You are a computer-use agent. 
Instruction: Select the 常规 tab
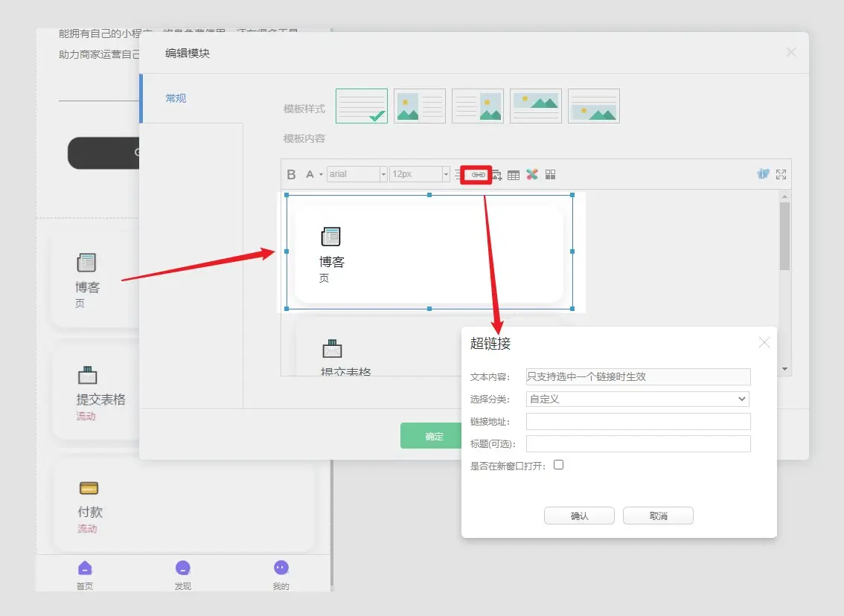(176, 98)
